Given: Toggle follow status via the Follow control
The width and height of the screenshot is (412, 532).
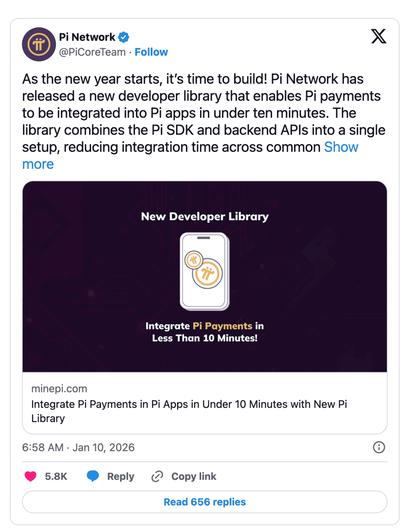Looking at the screenshot, I should 151,52.
